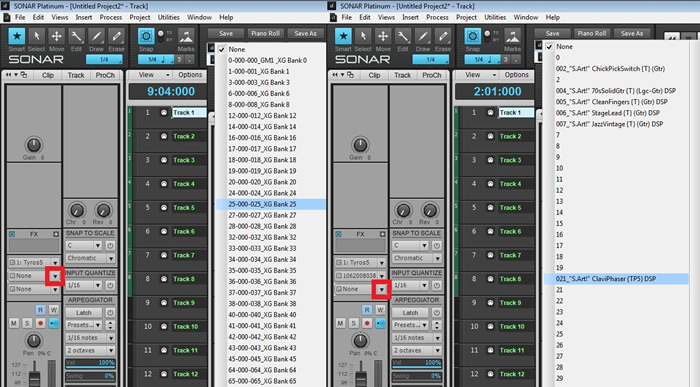Select the Smart tool in right SONAR window
The height and width of the screenshot is (387, 700).
(x=343, y=36)
